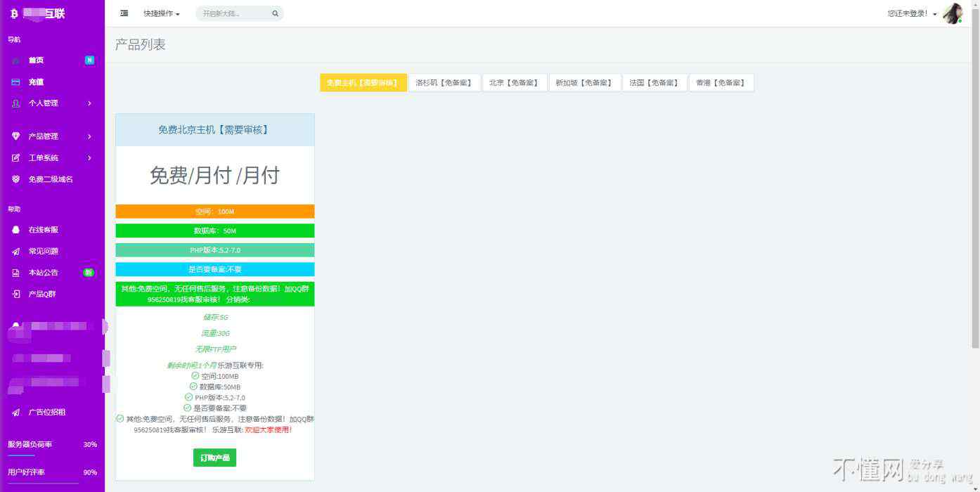Open 在线客服 online support
The height and width of the screenshot is (492, 980).
pyautogui.click(x=43, y=230)
